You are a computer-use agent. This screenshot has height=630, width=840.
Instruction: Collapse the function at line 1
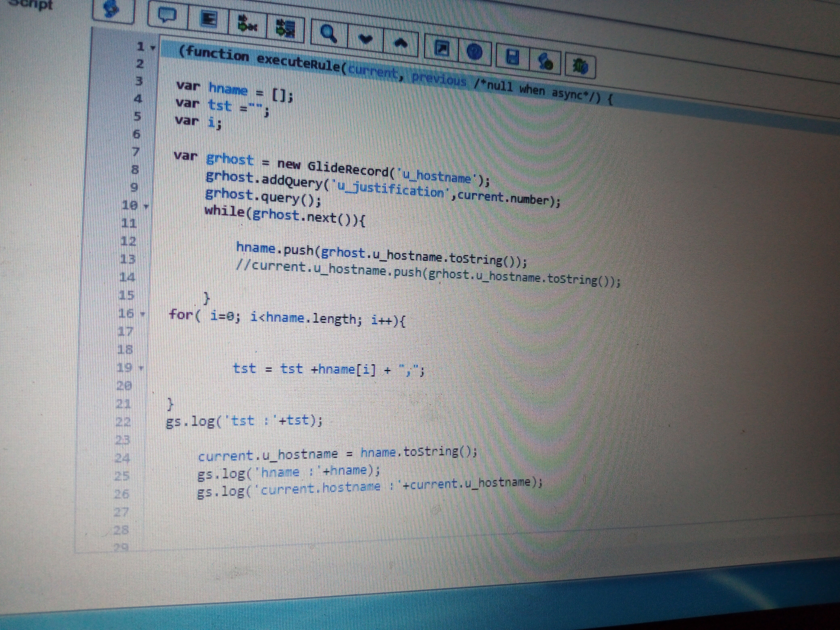[153, 48]
